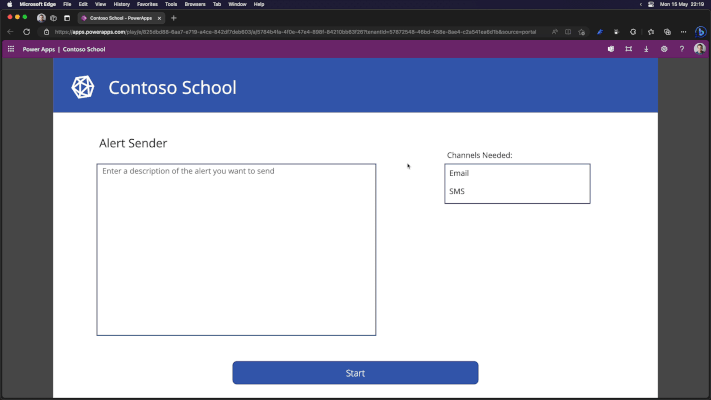Reload the page with the refresh button
Viewport: 711px width, 400px height.
27,32
